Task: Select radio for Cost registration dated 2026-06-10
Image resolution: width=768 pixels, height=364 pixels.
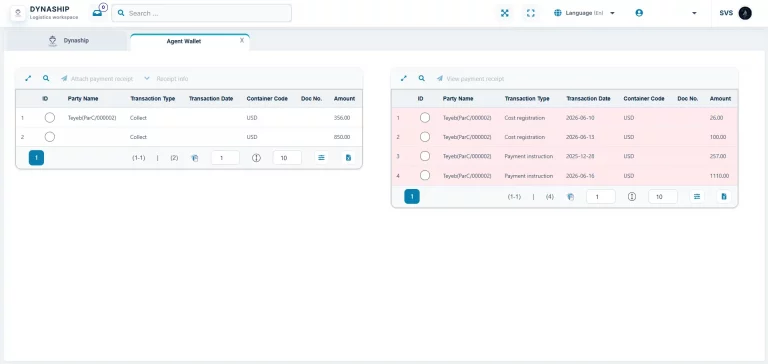Action: coord(425,118)
